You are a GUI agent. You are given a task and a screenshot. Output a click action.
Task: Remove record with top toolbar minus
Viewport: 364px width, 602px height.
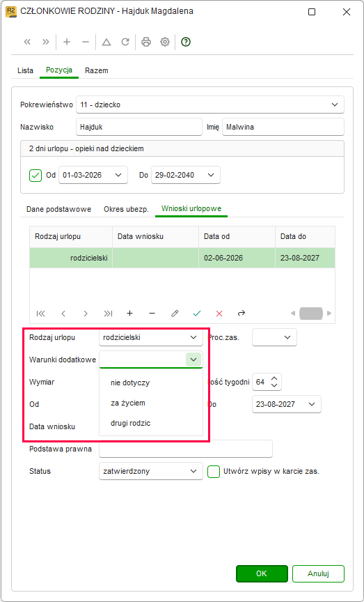(x=86, y=43)
